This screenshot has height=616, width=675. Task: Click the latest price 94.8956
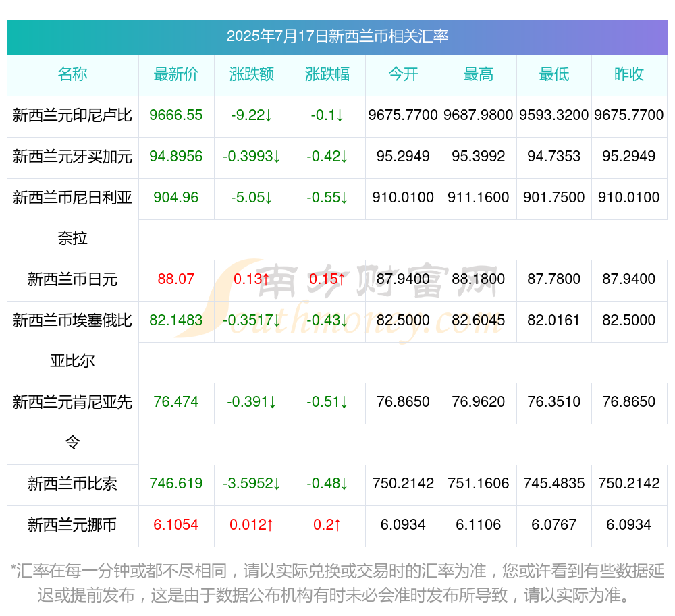tap(176, 156)
